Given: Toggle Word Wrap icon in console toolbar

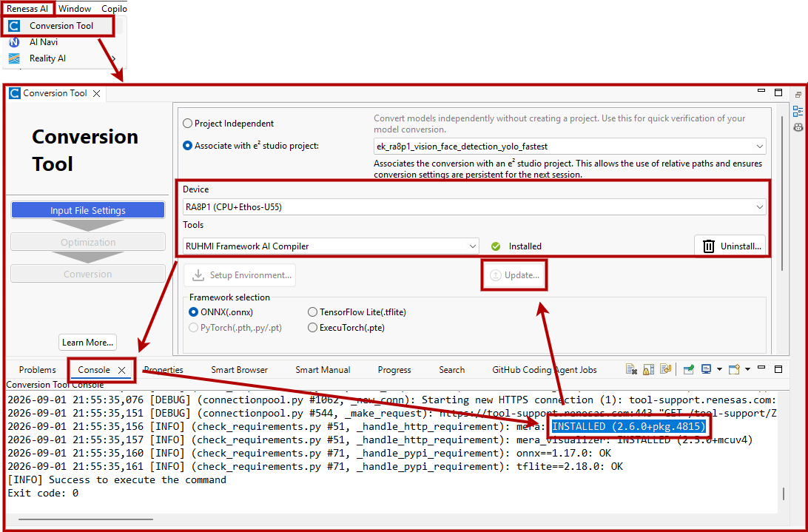Looking at the screenshot, I should tap(665, 369).
